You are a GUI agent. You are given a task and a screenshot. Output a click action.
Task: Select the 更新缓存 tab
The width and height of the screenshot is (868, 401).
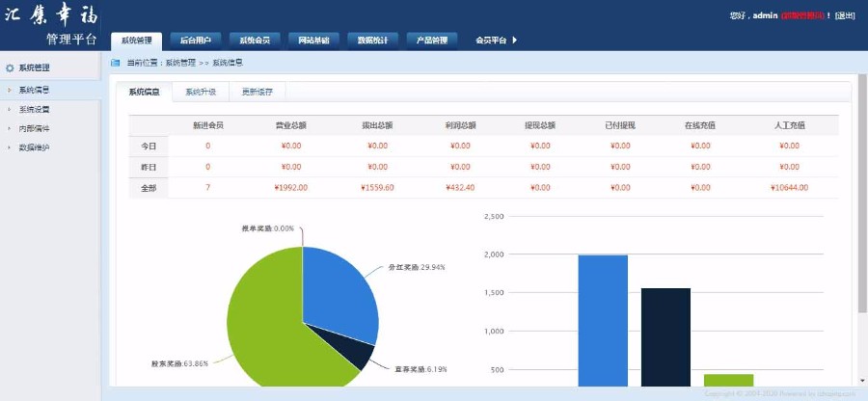(x=257, y=93)
